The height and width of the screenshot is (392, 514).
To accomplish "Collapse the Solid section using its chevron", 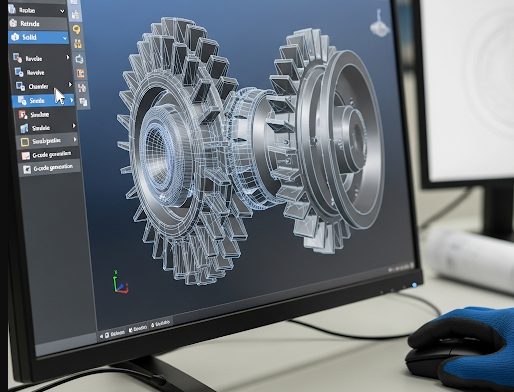I will (65, 38).
